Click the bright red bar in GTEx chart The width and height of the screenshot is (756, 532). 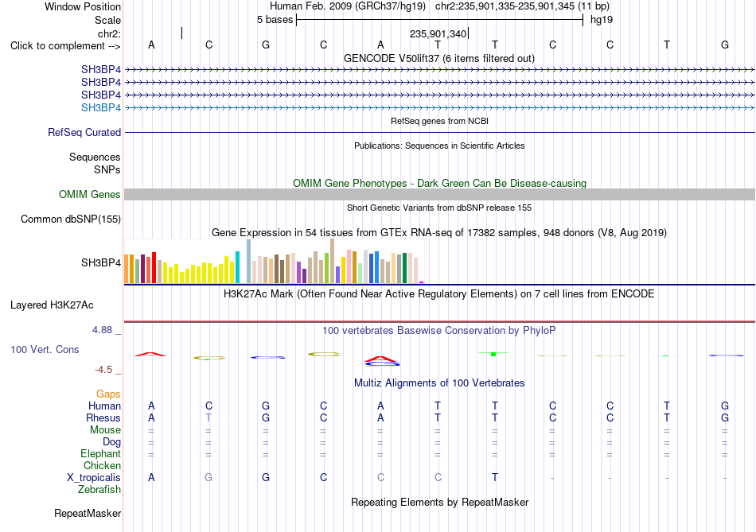point(154,267)
